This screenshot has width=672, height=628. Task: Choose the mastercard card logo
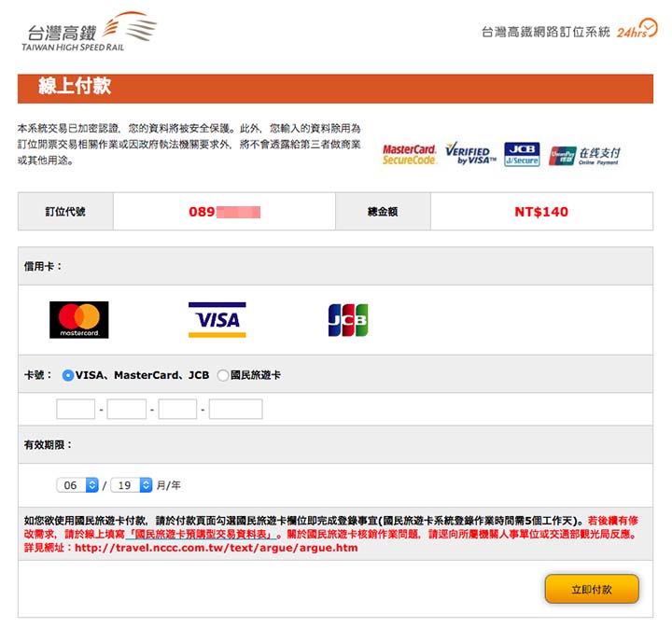(x=78, y=319)
